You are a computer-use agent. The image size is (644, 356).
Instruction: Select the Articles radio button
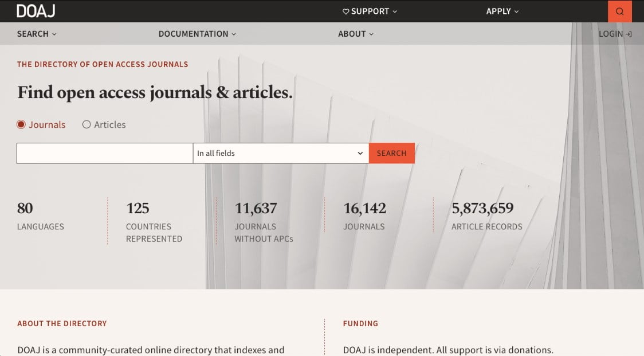click(x=87, y=124)
